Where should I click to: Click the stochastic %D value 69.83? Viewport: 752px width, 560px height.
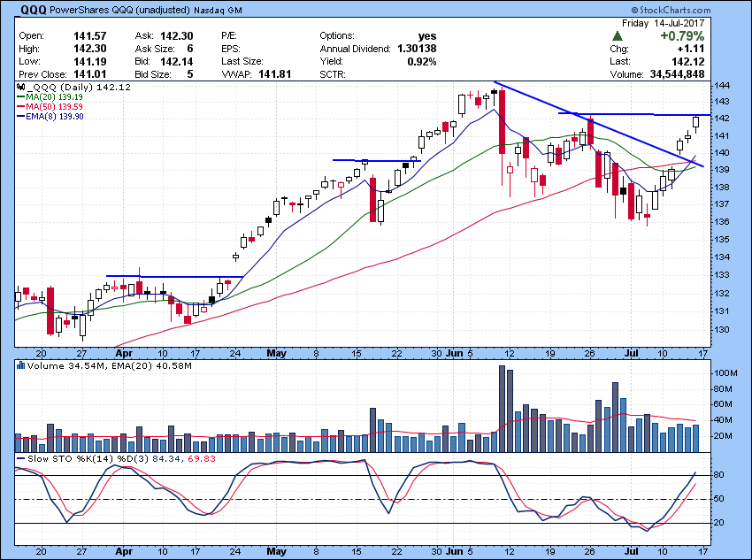[x=202, y=459]
